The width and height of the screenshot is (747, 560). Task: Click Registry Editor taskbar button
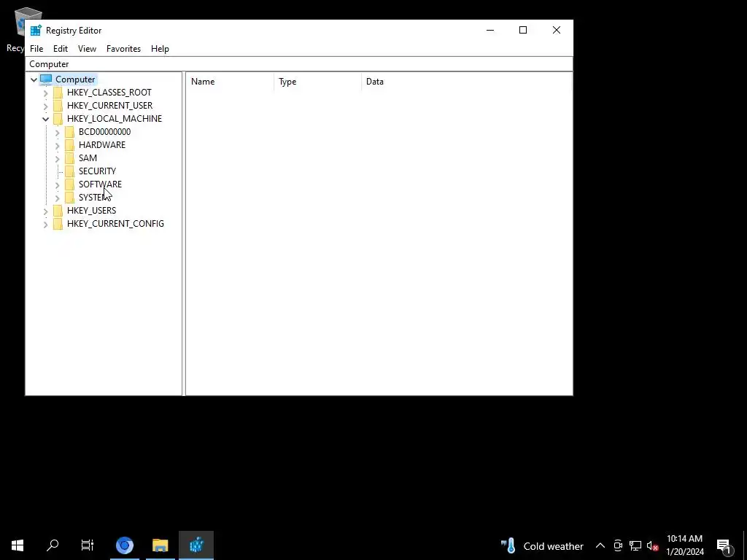[196, 545]
